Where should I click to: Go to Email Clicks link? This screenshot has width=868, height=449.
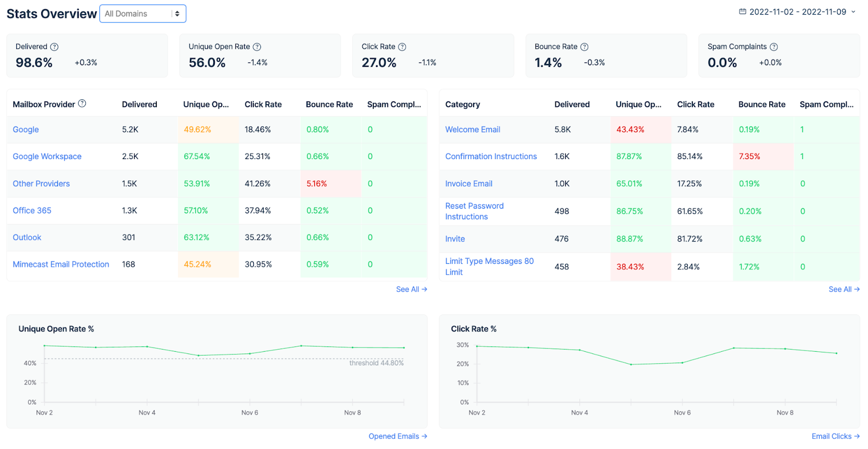point(835,437)
